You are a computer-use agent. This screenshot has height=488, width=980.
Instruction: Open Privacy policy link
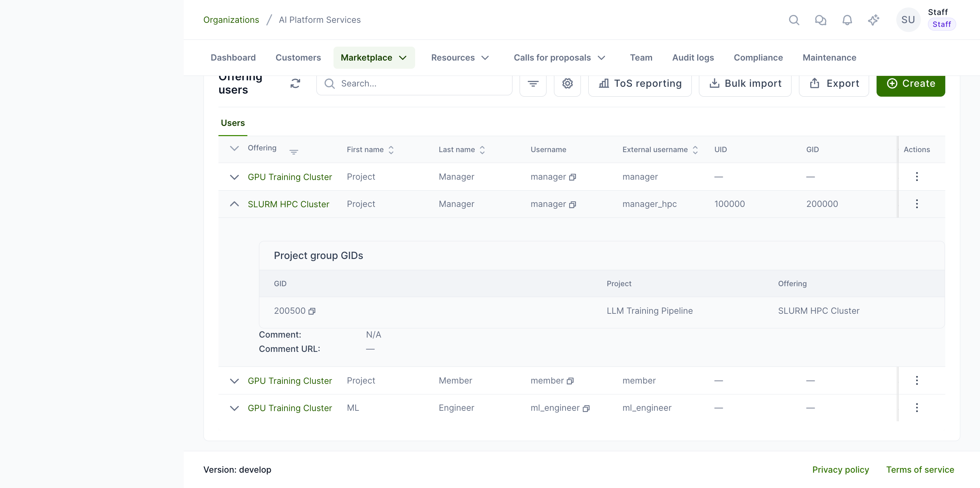[x=840, y=469]
